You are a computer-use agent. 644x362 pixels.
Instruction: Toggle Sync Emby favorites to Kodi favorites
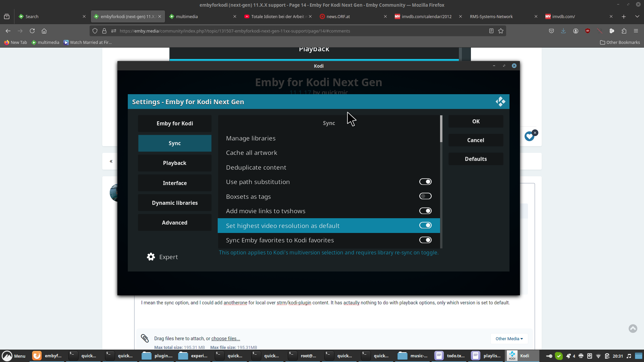pos(425,240)
